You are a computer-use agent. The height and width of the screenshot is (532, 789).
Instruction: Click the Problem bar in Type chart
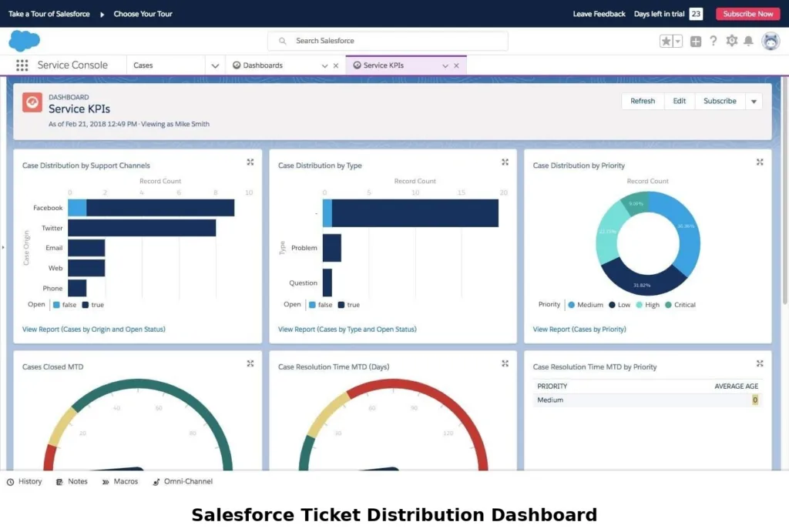pyautogui.click(x=332, y=248)
